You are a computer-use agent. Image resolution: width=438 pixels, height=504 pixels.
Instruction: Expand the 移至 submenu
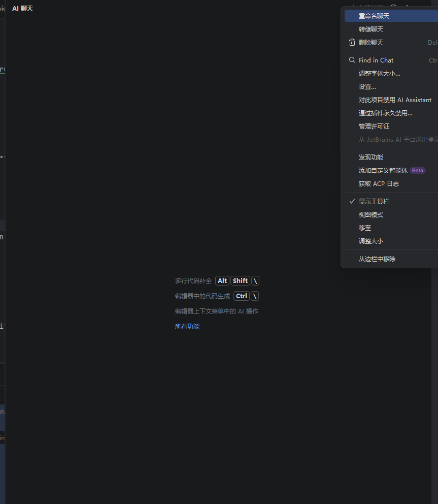[365, 228]
